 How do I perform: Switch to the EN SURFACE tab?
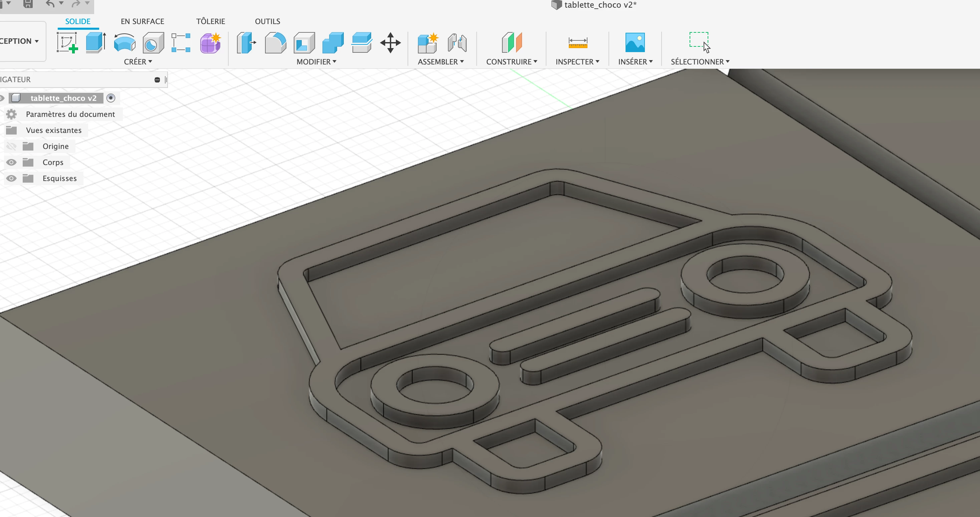pos(142,21)
